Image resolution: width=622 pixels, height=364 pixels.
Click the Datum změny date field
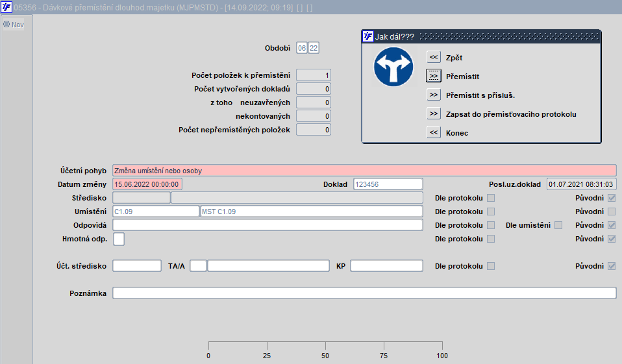(x=147, y=184)
